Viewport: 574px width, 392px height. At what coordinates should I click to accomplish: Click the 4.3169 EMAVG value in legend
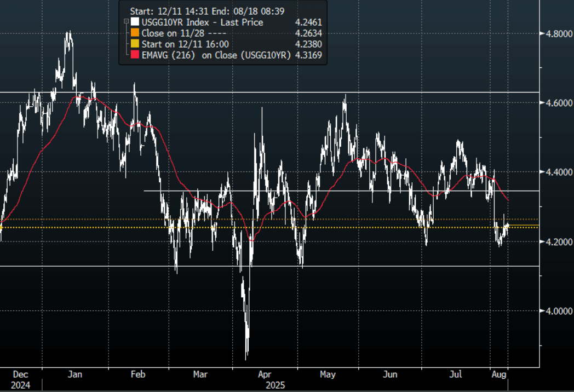[x=308, y=55]
